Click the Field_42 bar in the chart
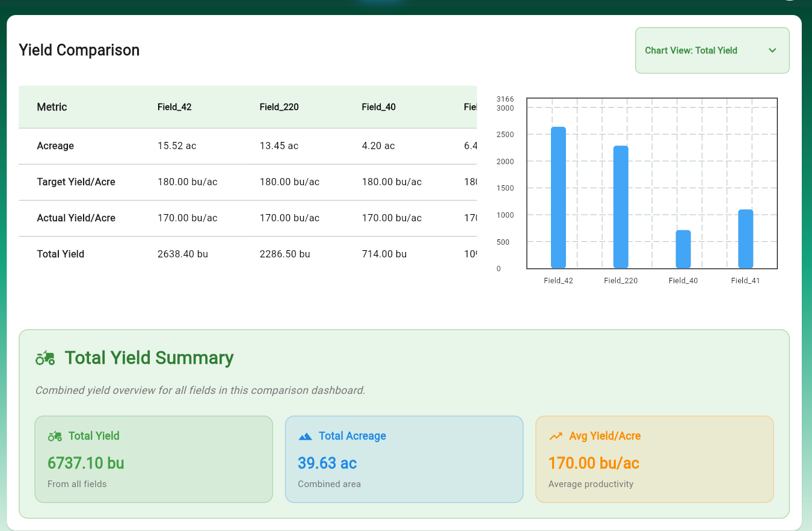Screen dimensions: 812x531 coord(558,197)
